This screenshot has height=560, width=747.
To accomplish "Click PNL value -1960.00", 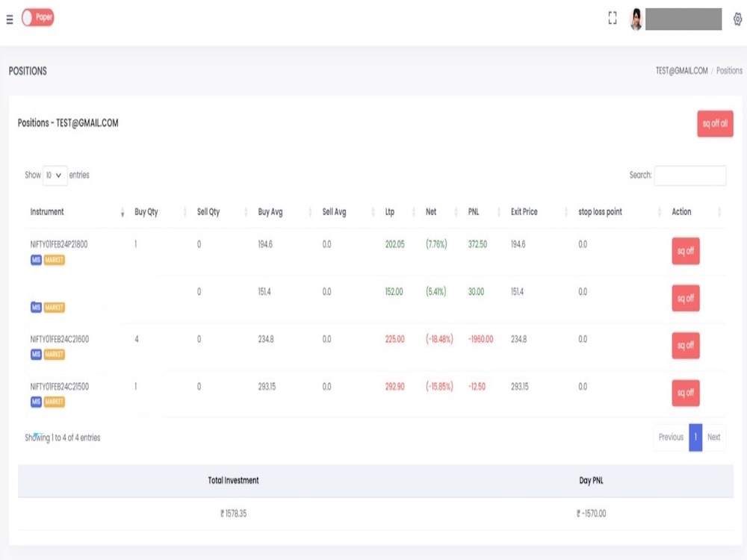I will coord(480,339).
